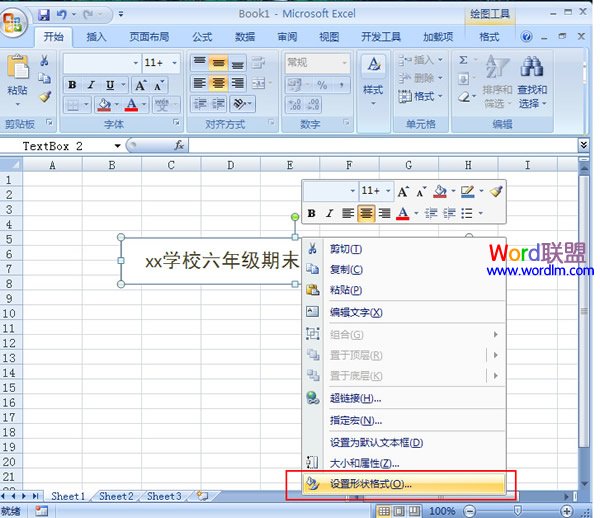The image size is (600, 518).
Task: Open Find and Select binoculars (查找和选择)
Action: 532,81
